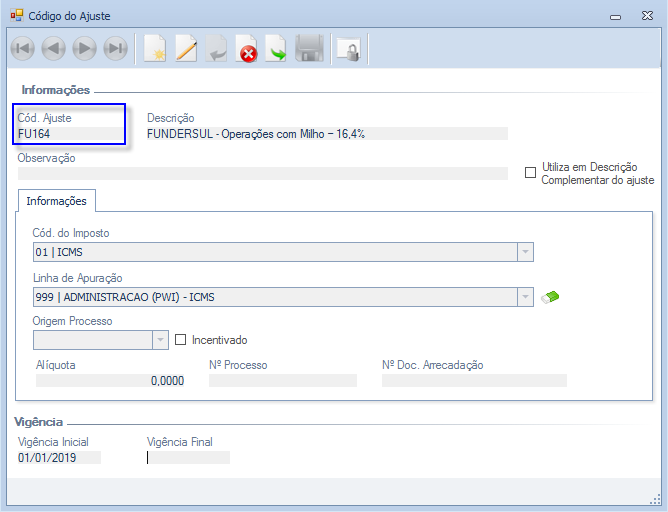This screenshot has width=668, height=512.
Task: Focus the Observação input field
Action: pyautogui.click(x=263, y=173)
